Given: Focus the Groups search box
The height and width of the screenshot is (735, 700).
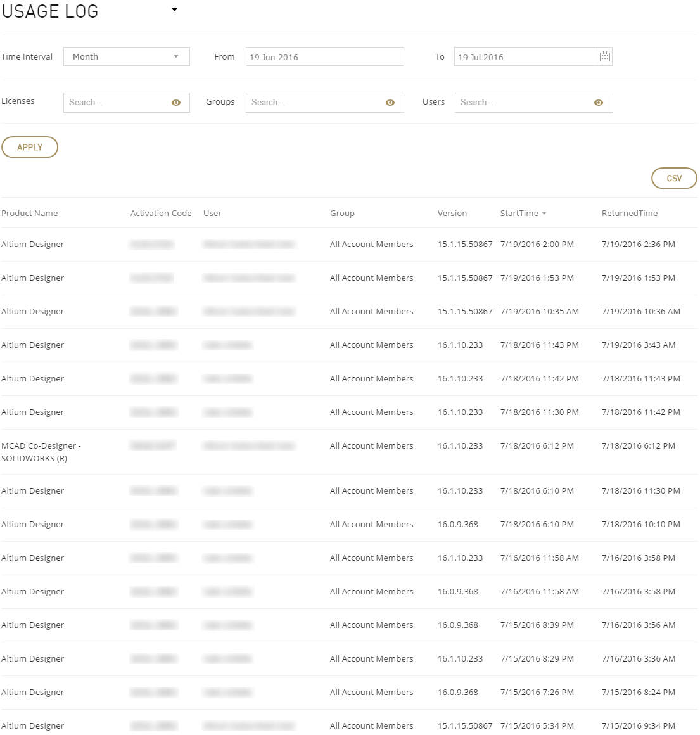Looking at the screenshot, I should (x=315, y=103).
